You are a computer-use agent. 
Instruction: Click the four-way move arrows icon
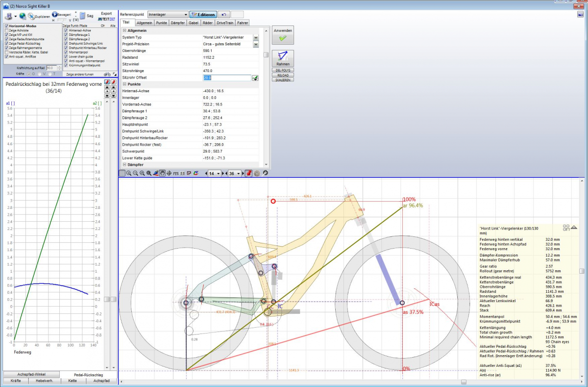pyautogui.click(x=169, y=174)
